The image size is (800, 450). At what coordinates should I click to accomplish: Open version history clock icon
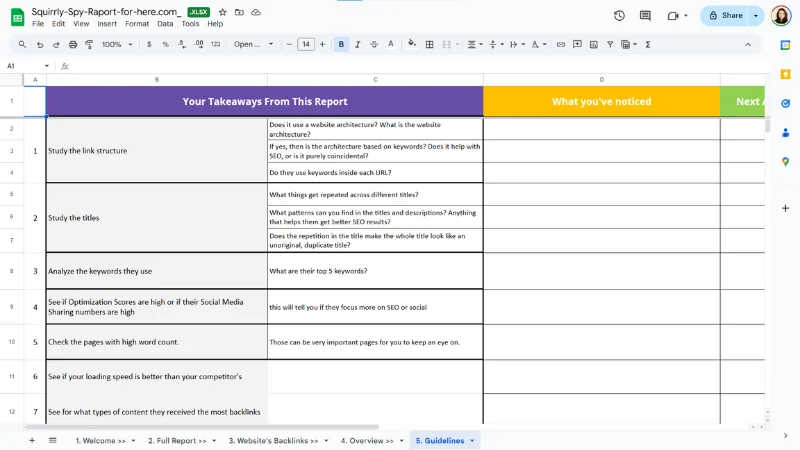(x=619, y=15)
